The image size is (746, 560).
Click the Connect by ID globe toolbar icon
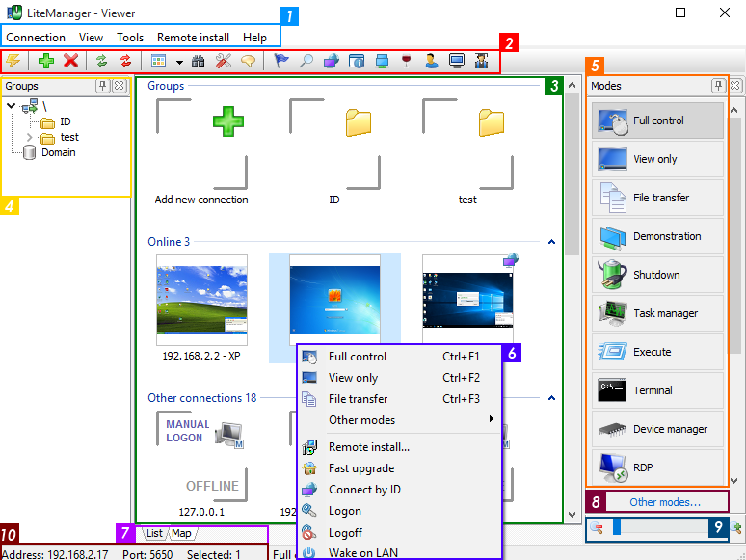[332, 61]
